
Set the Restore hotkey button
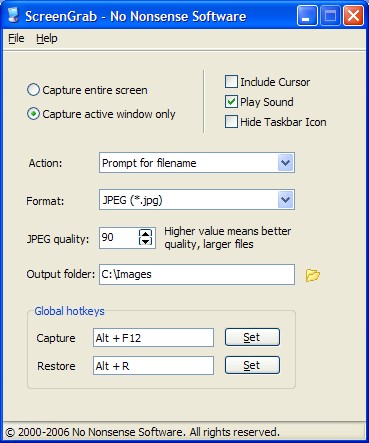pyautogui.click(x=252, y=365)
